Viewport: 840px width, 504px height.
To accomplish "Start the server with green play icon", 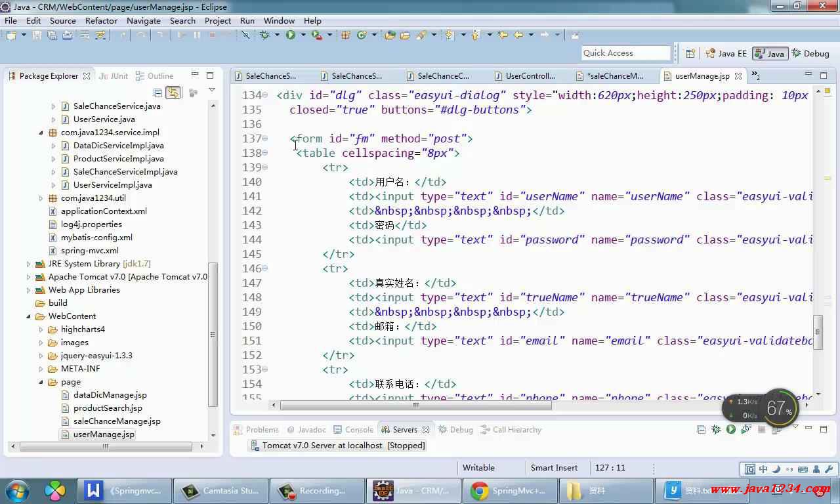I will pyautogui.click(x=731, y=430).
